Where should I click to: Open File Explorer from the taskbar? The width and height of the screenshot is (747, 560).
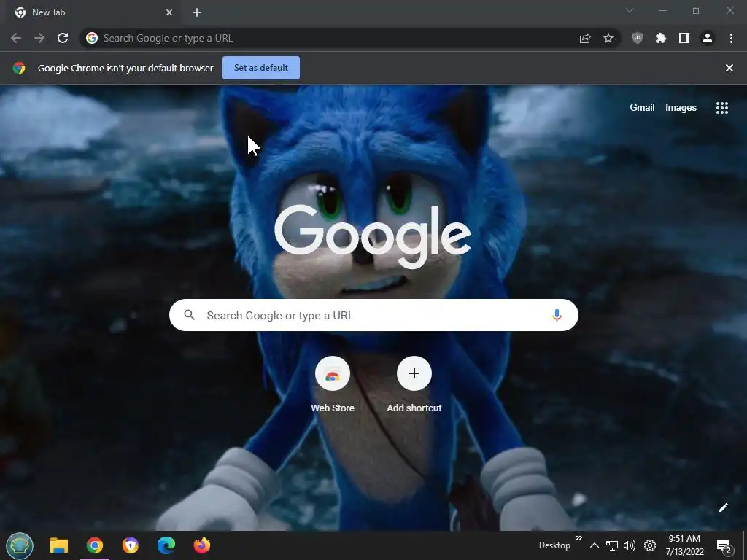pyautogui.click(x=59, y=545)
